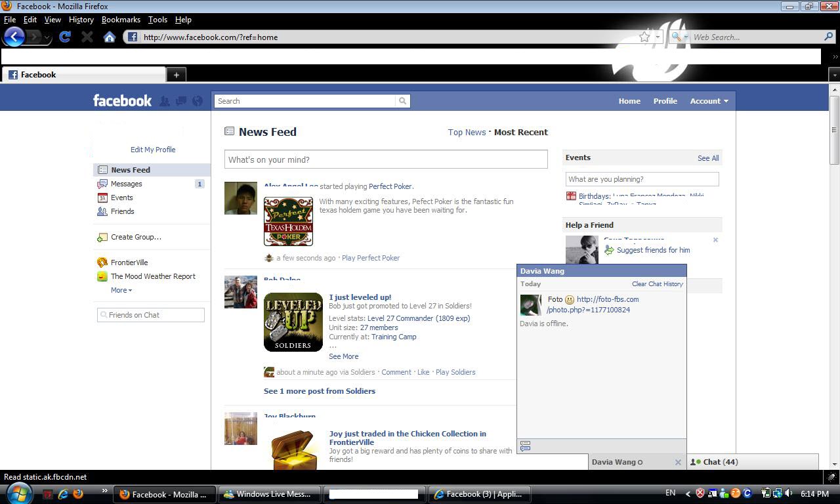Go back using Firefox's back arrow
Viewport: 840px width, 504px height.
14,37
